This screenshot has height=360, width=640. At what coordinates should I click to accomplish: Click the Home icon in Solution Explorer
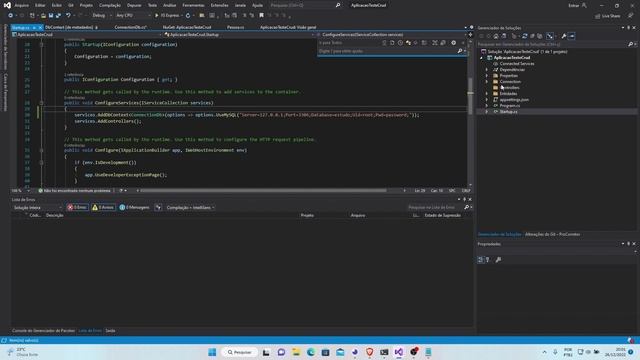pos(496,36)
